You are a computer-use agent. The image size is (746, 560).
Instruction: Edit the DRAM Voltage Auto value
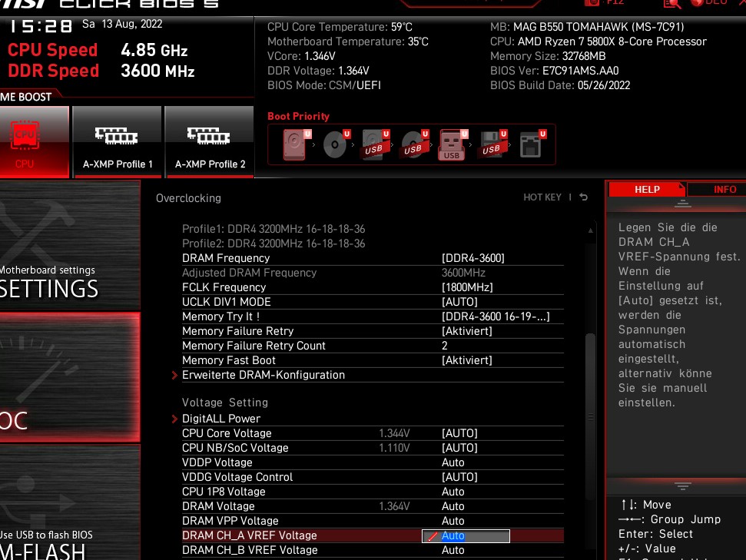coord(453,506)
